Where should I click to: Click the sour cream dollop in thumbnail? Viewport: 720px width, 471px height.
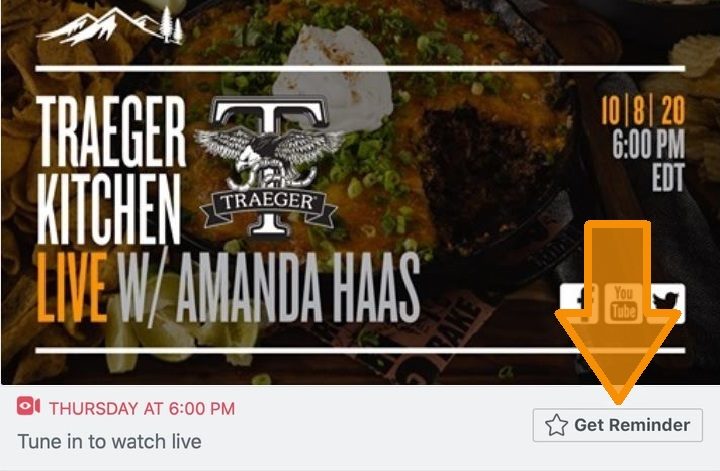tap(333, 73)
